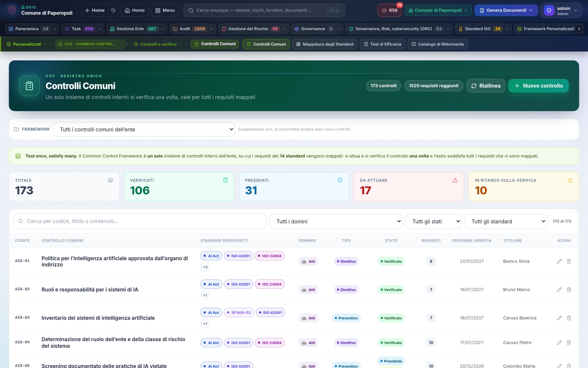Viewport: 588px width, 368px height.
Task: Click the warning icon on In Ritardo card
Action: [570, 180]
